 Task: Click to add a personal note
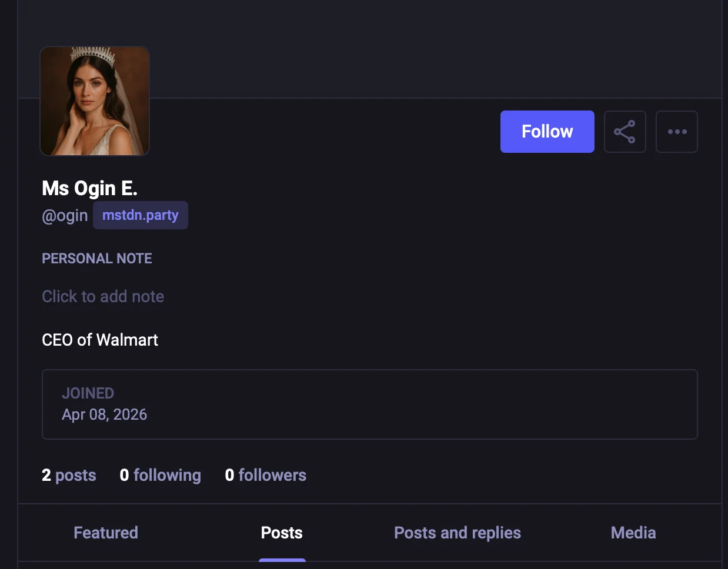(103, 296)
